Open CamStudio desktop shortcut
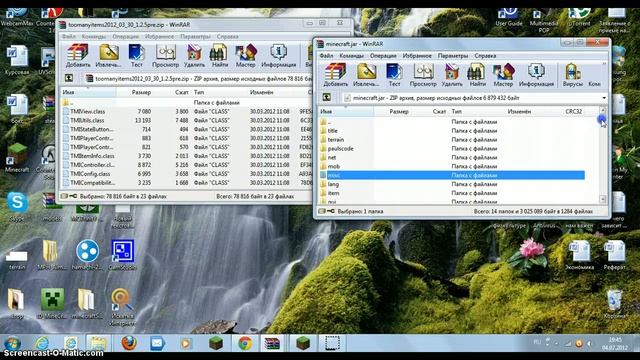Viewport: 640px width, 360px height. click(x=122, y=255)
